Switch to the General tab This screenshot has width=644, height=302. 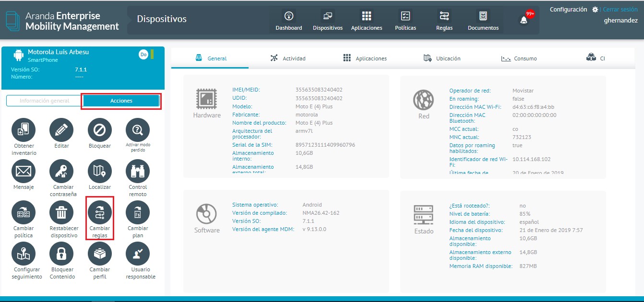click(211, 58)
